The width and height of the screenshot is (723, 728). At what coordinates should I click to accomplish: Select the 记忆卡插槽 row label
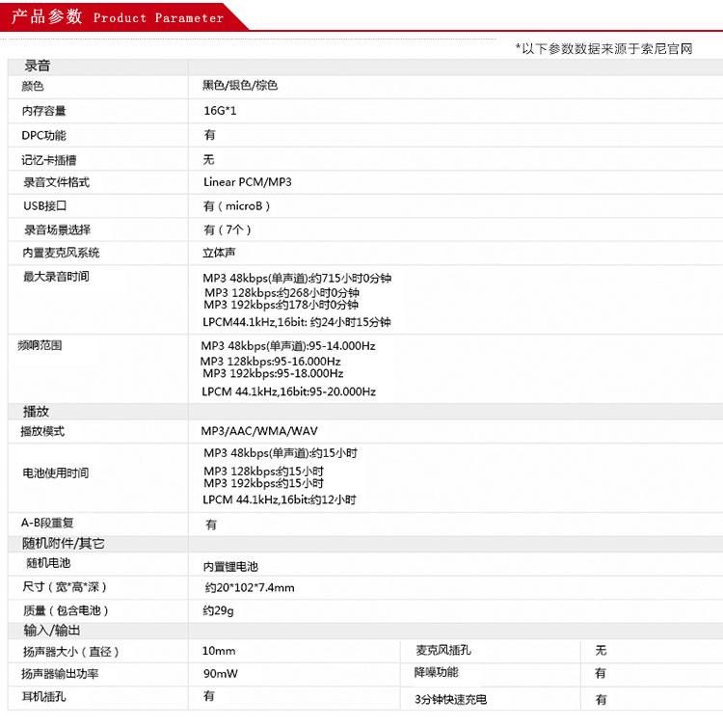coord(49,160)
